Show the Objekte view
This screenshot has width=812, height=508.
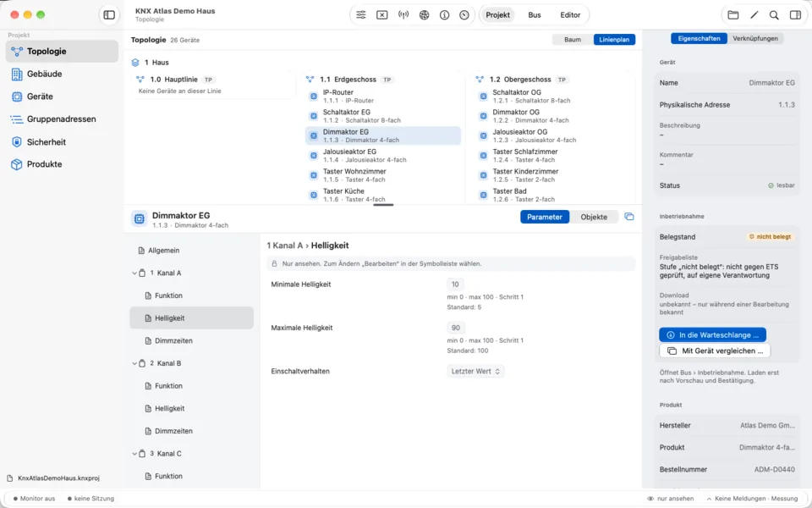click(594, 218)
